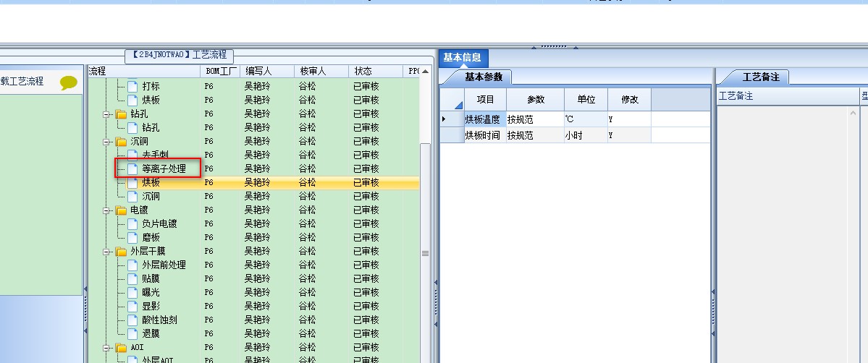Click the 电镀 folder icon
Image resolution: width=868 pixels, height=363 pixels.
pyautogui.click(x=121, y=210)
